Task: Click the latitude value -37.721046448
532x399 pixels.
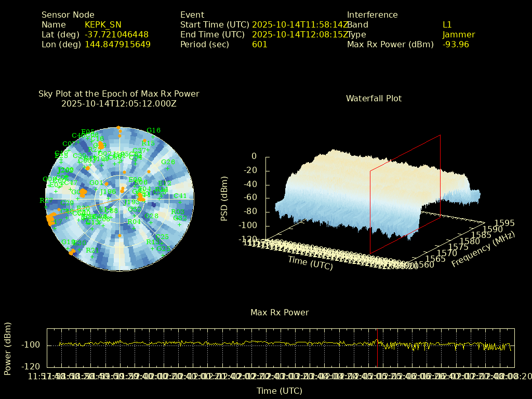Action: (x=116, y=35)
